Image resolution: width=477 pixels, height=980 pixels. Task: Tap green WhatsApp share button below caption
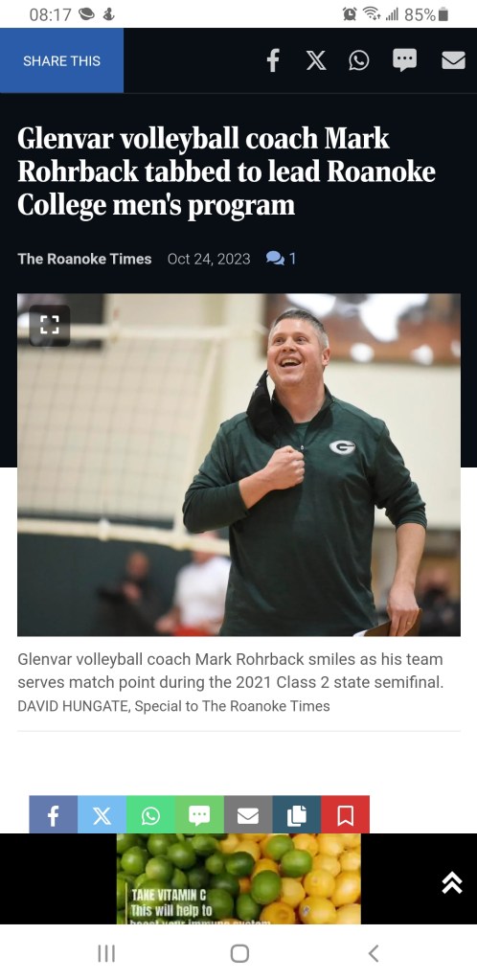coord(150,815)
